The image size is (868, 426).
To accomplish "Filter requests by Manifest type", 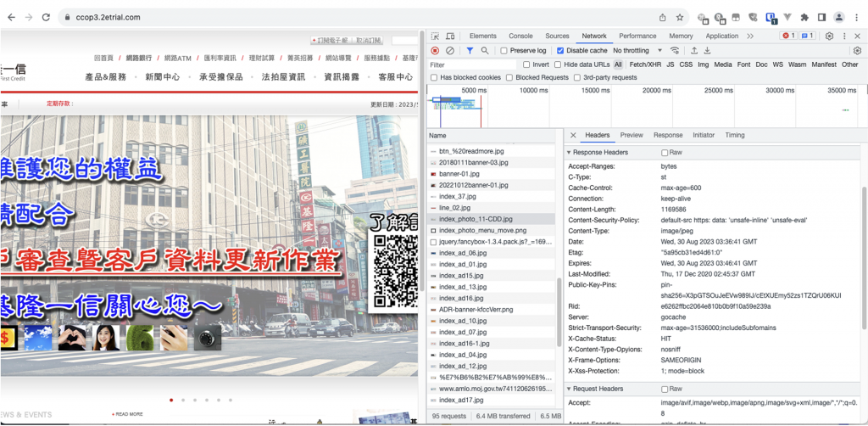I will 824,64.
